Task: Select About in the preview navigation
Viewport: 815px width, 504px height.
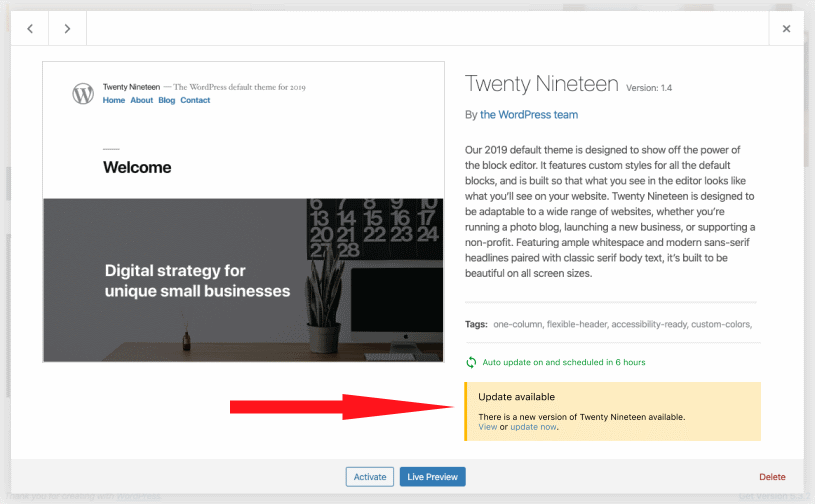Action: point(142,100)
